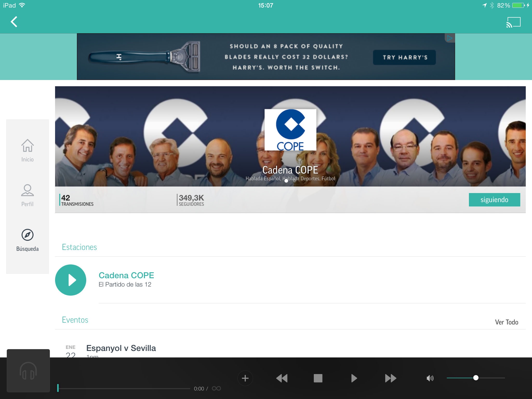Stop playback with the square button
Viewport: 532px width, 399px height.
(x=318, y=378)
